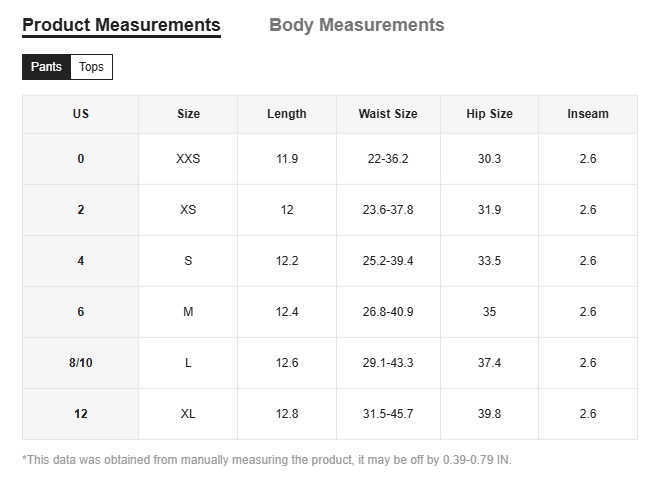Switch to the Body Measurements tab

click(356, 25)
